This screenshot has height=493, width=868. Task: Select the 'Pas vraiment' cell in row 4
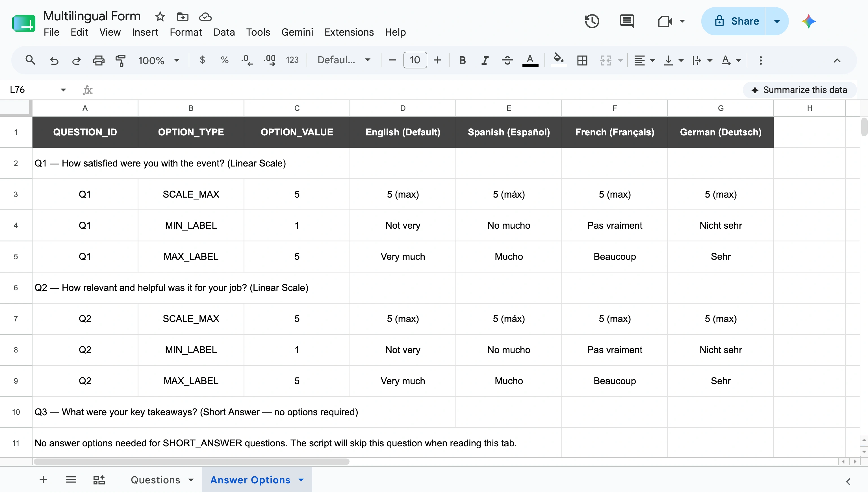point(615,225)
